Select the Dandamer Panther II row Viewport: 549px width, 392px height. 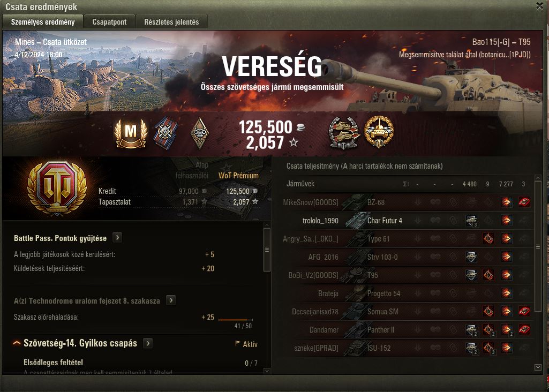[407, 330]
